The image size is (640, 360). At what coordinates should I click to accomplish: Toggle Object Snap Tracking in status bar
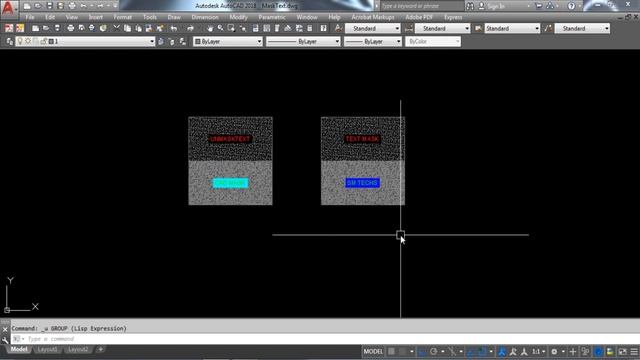[x=471, y=351]
